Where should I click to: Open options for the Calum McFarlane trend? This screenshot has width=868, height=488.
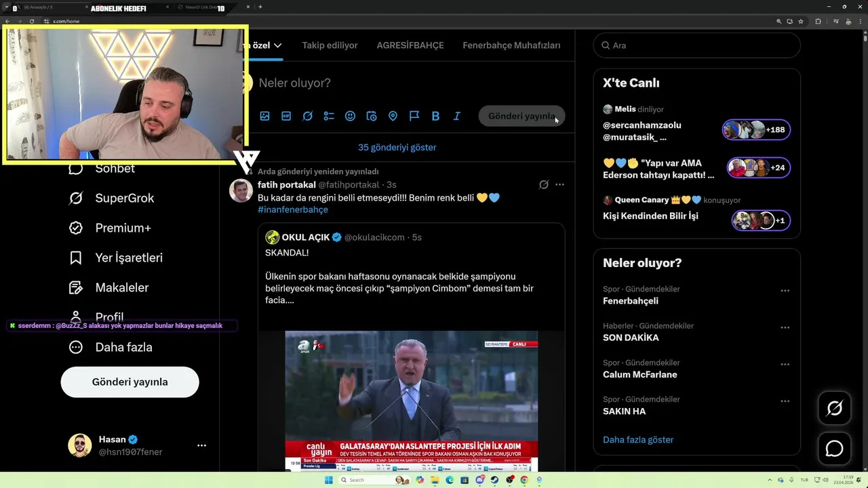[785, 364]
